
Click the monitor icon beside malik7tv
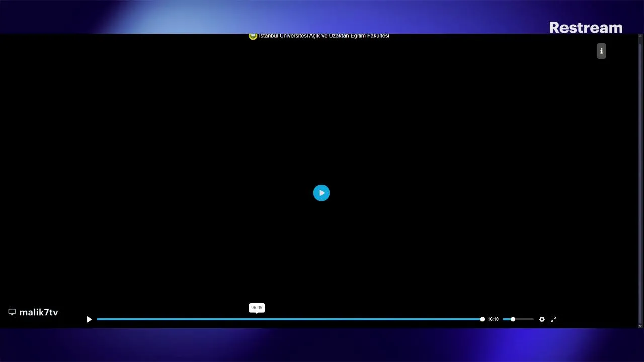pos(12,312)
